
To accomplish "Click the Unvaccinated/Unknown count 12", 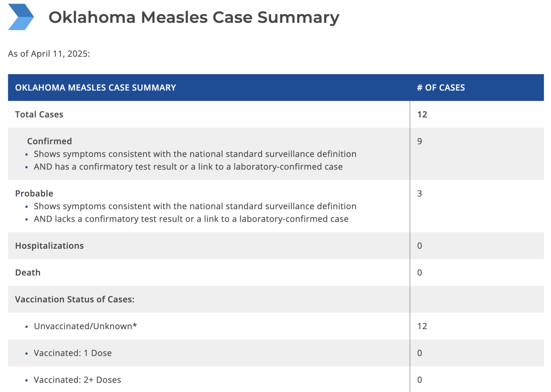I will pos(422,326).
